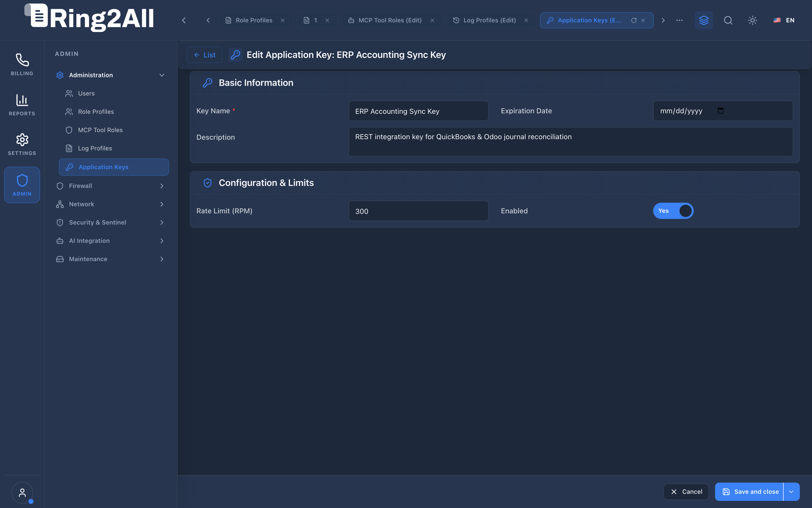The width and height of the screenshot is (812, 508).
Task: Open the Settings section
Action: coord(22,145)
